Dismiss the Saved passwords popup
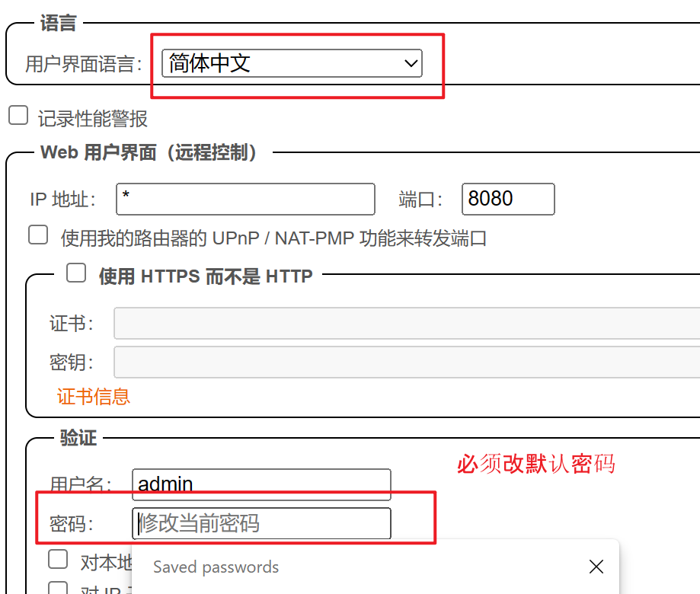This screenshot has width=700, height=594. [x=596, y=567]
